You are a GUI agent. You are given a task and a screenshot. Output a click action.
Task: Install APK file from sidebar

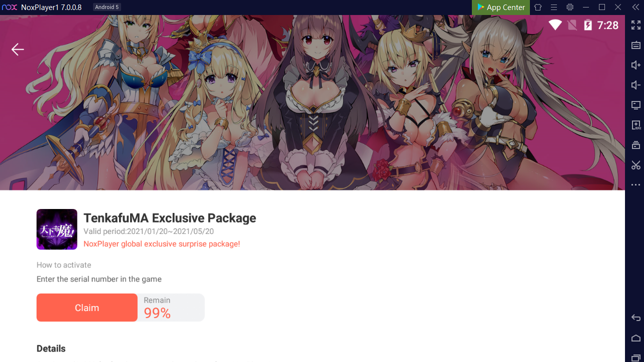(x=636, y=125)
